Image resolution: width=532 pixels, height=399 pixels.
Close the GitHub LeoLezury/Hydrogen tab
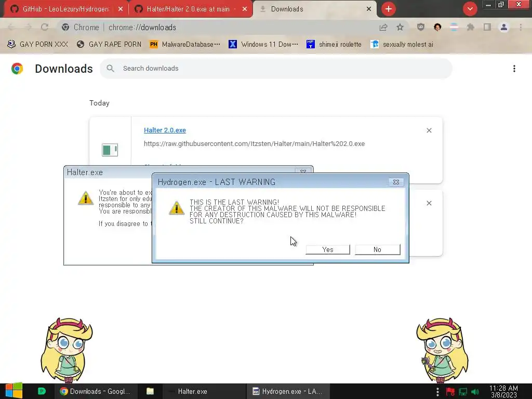pos(121,9)
